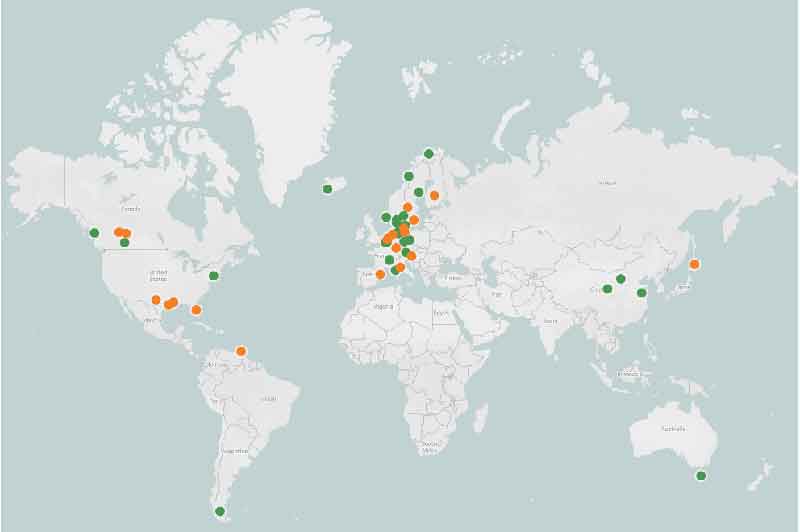800x532 pixels.
Task: Click the Turkey map label
Action: [x=453, y=278]
